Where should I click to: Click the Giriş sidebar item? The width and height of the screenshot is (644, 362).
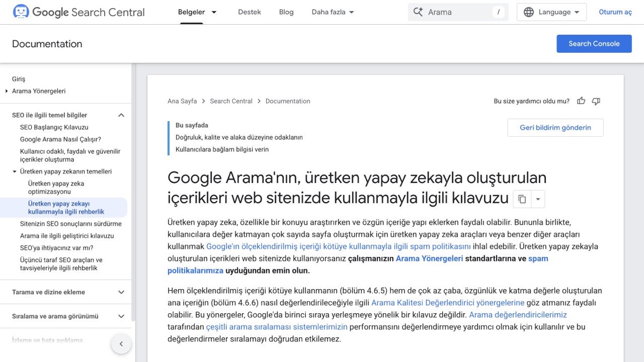click(x=19, y=79)
